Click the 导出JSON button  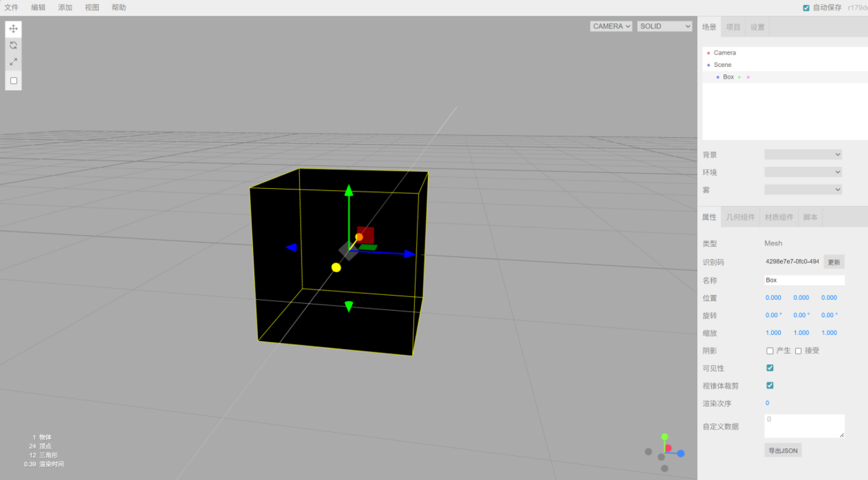(x=783, y=451)
